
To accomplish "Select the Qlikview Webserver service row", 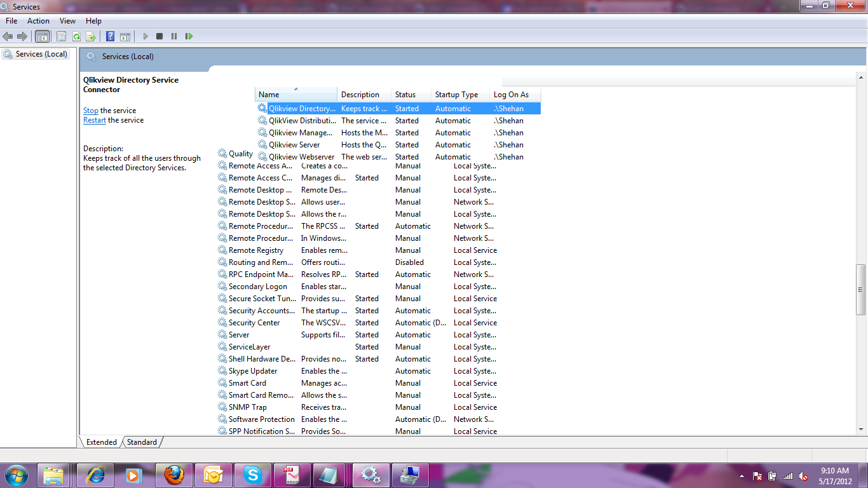I will pos(398,157).
